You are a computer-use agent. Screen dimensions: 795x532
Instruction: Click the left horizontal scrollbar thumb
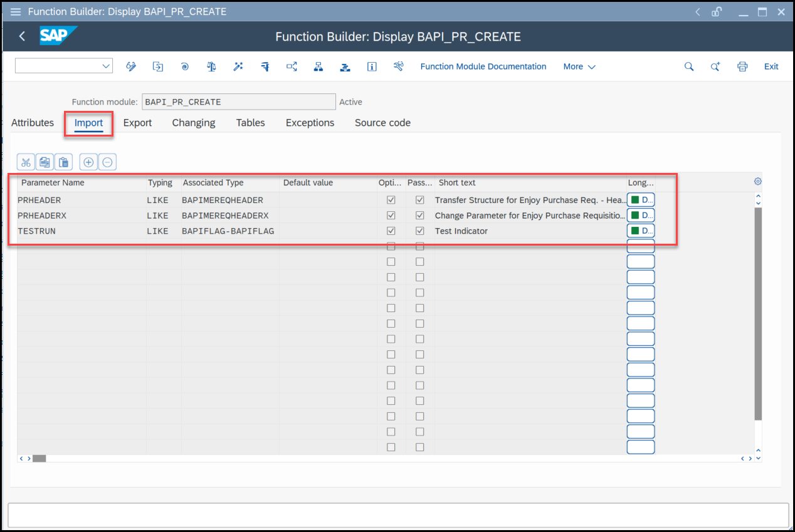pos(39,459)
